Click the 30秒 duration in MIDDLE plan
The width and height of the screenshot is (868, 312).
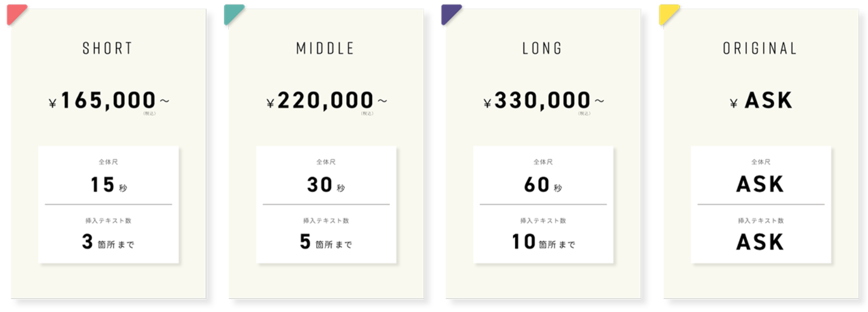(326, 185)
